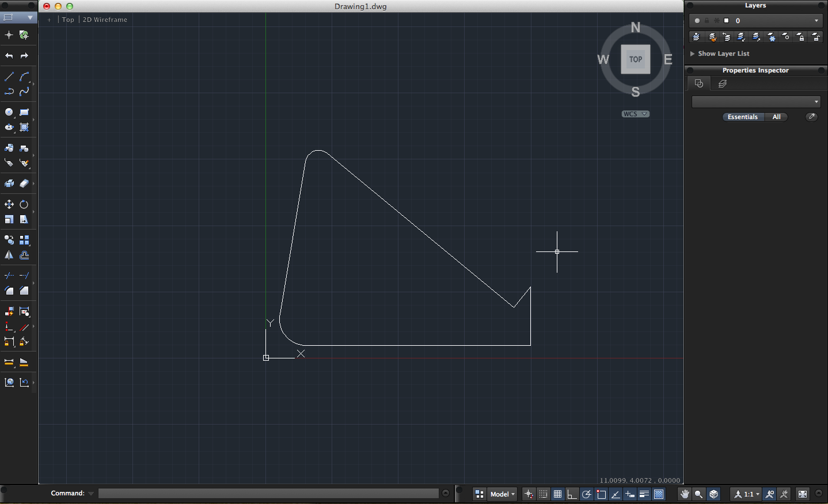Image resolution: width=828 pixels, height=504 pixels.
Task: Toggle grid display in status bar
Action: [x=557, y=494]
